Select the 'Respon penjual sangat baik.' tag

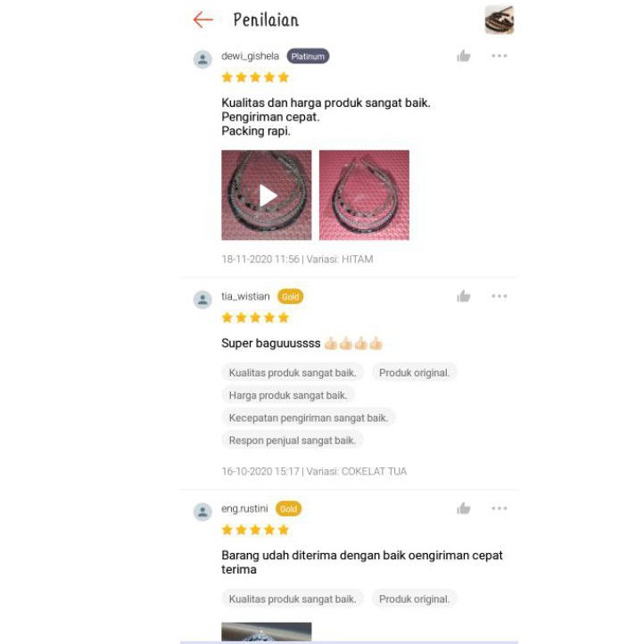pos(293,441)
